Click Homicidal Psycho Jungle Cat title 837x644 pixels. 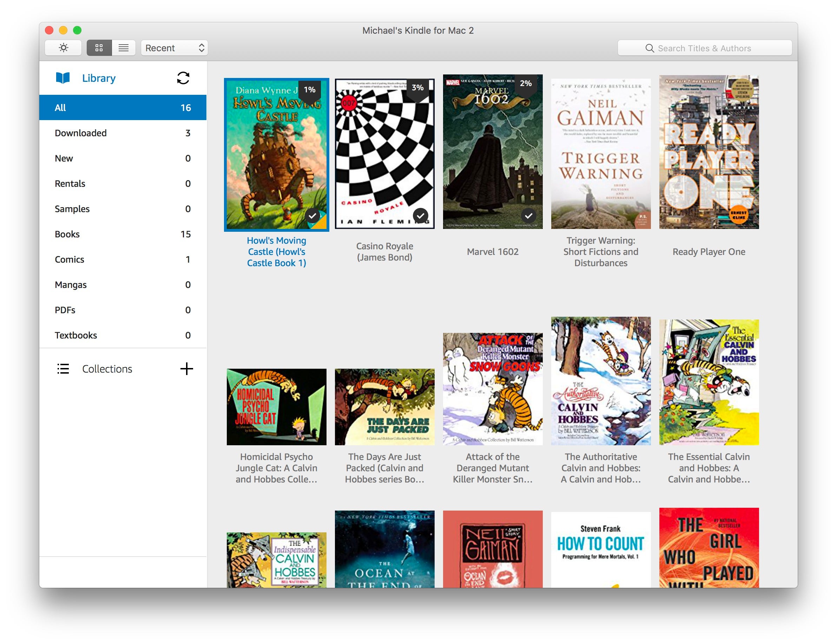coord(277,468)
